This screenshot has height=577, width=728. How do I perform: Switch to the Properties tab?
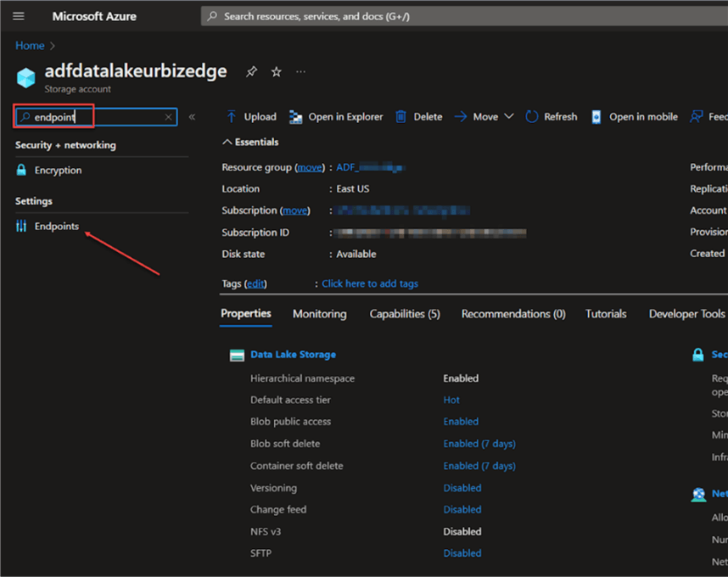click(245, 314)
